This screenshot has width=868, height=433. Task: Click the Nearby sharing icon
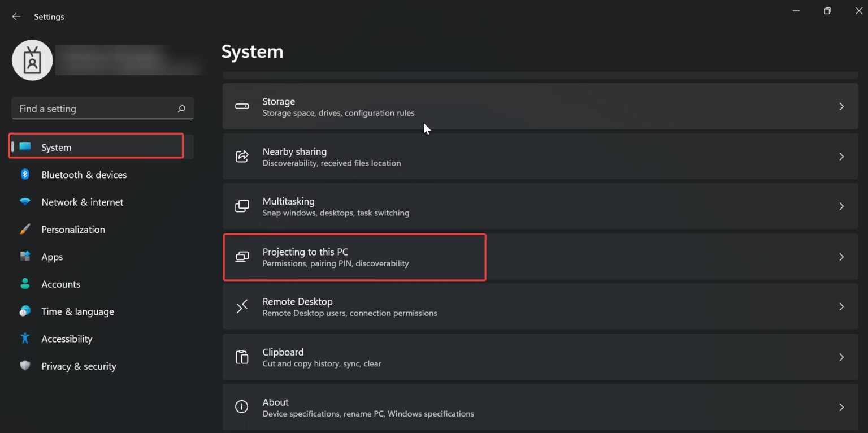[241, 157]
